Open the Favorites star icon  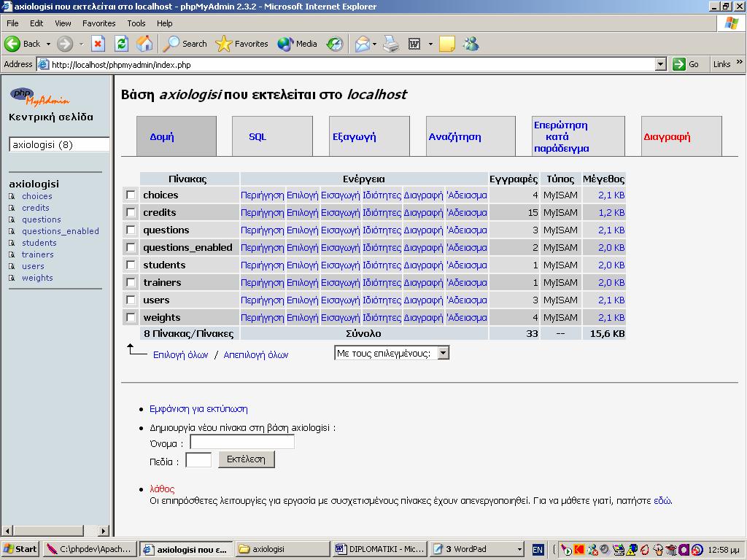click(x=223, y=44)
